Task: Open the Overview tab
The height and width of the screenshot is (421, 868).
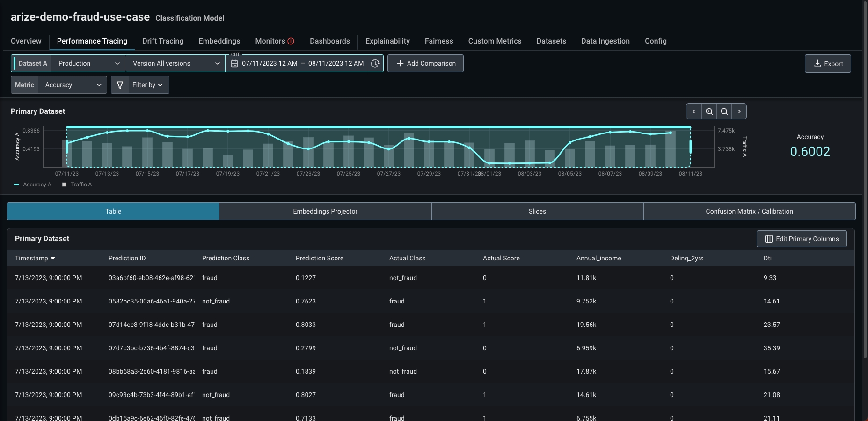Action: pos(26,41)
